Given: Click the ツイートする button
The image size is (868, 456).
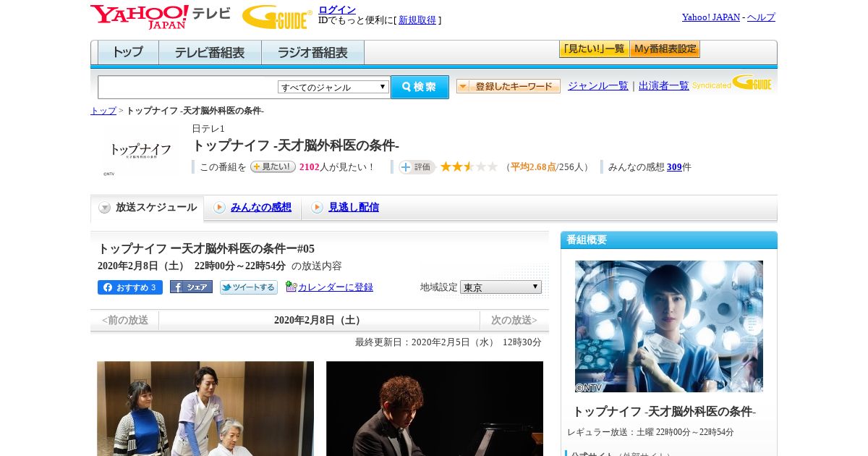Looking at the screenshot, I should [x=249, y=287].
